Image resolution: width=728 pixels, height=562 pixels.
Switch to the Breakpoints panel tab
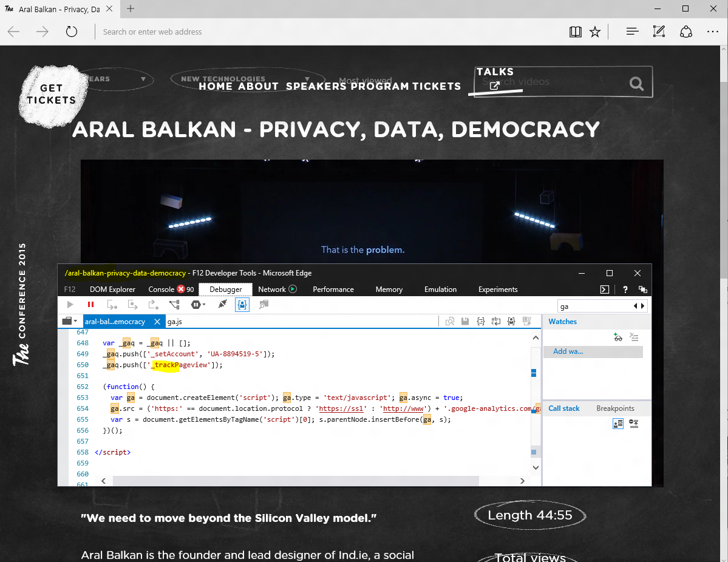coord(615,408)
